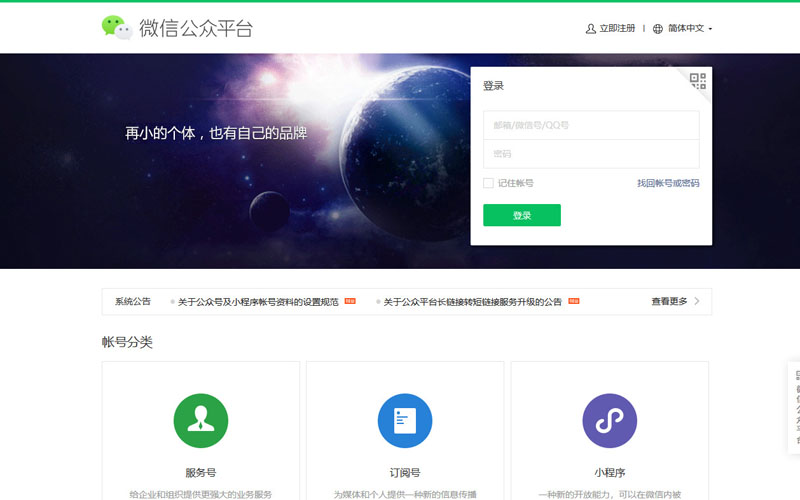Screen dimensions: 800x500
Task: Click the 小程序 card title
Action: (610, 472)
